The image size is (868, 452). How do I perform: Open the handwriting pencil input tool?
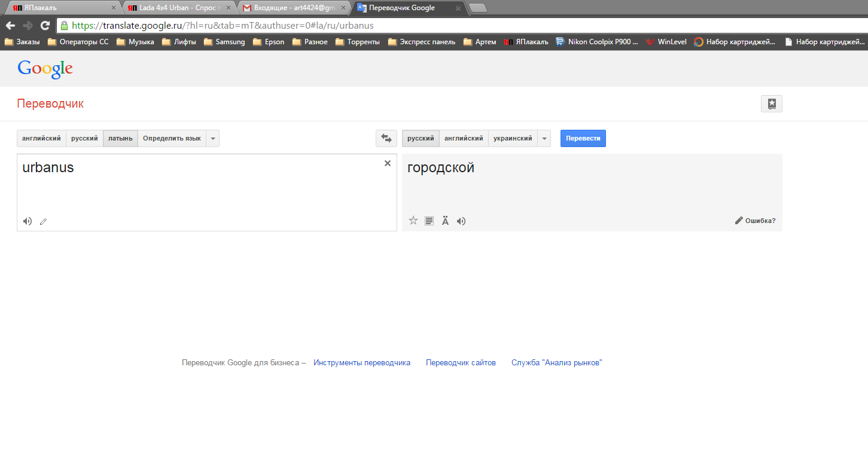43,222
